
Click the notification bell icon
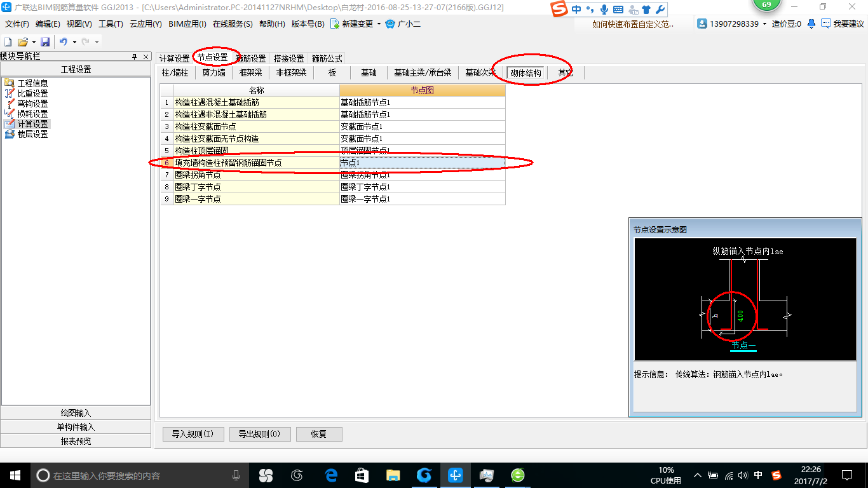[x=811, y=24]
